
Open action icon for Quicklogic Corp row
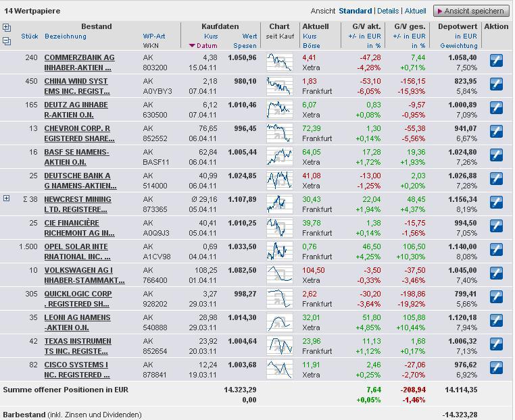click(x=496, y=297)
